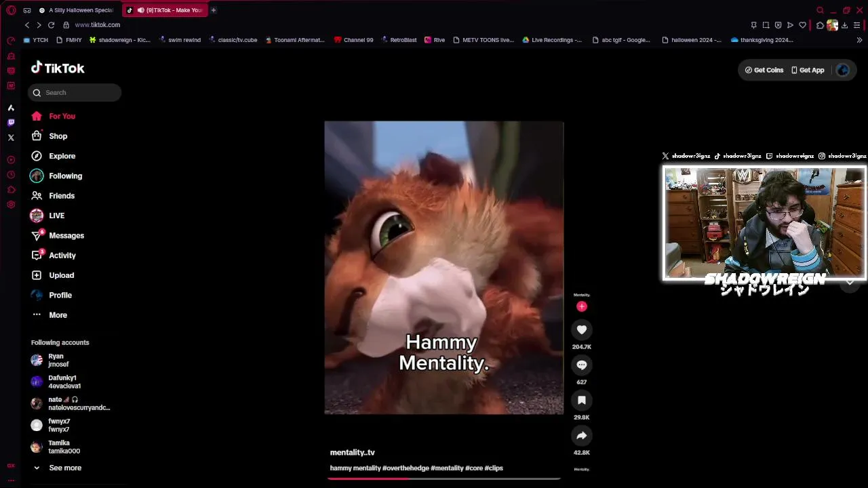868x488 pixels.
Task: Open the Twitch icon in the sidebar
Action: [11, 123]
